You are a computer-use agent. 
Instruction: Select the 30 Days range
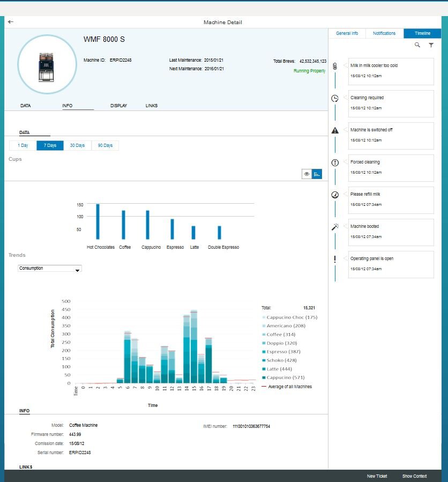[77, 145]
